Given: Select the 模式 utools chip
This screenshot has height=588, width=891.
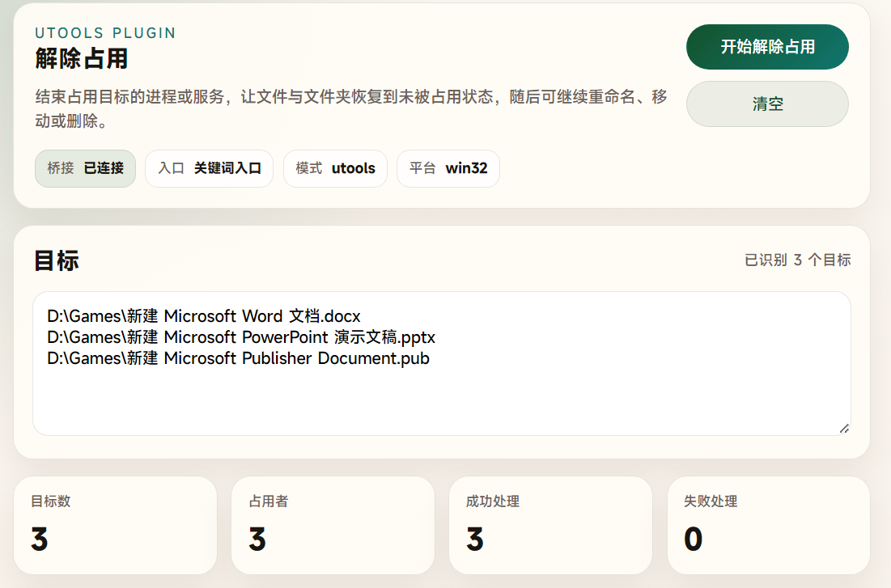Looking at the screenshot, I should pyautogui.click(x=335, y=168).
